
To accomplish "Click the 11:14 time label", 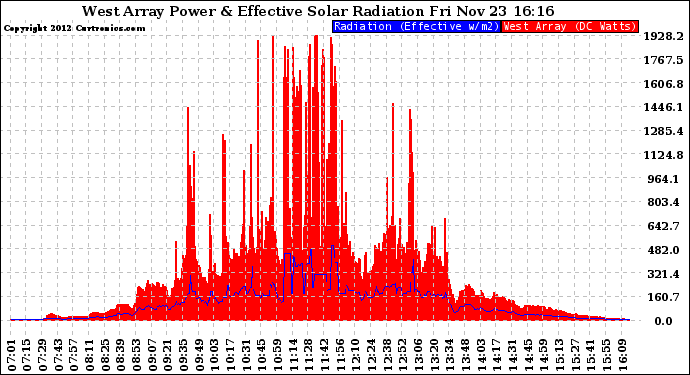I will tap(294, 355).
